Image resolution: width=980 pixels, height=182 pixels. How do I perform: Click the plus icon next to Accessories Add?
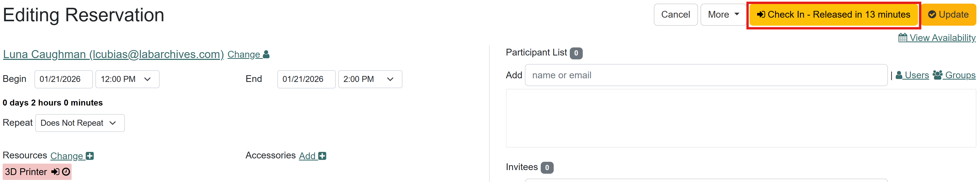coord(322,156)
